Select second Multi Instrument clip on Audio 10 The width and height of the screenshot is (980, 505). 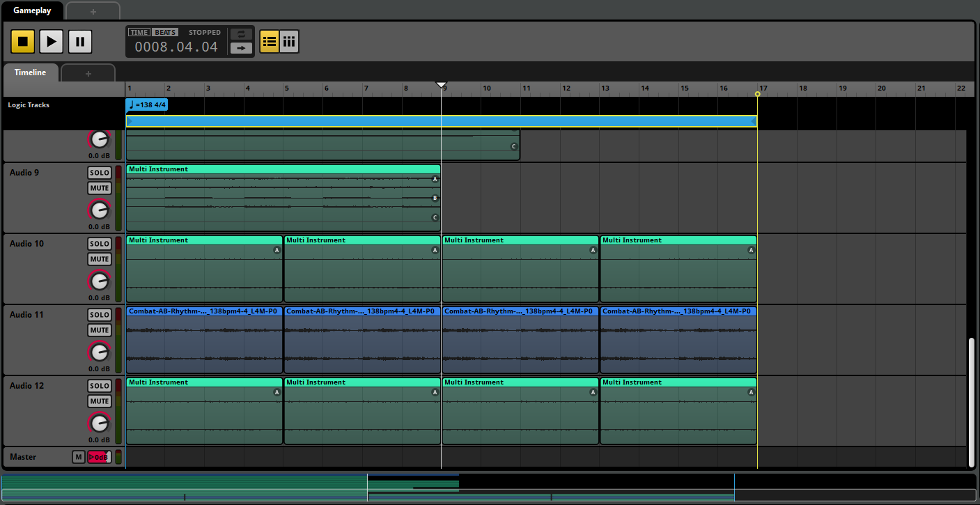tap(362, 268)
